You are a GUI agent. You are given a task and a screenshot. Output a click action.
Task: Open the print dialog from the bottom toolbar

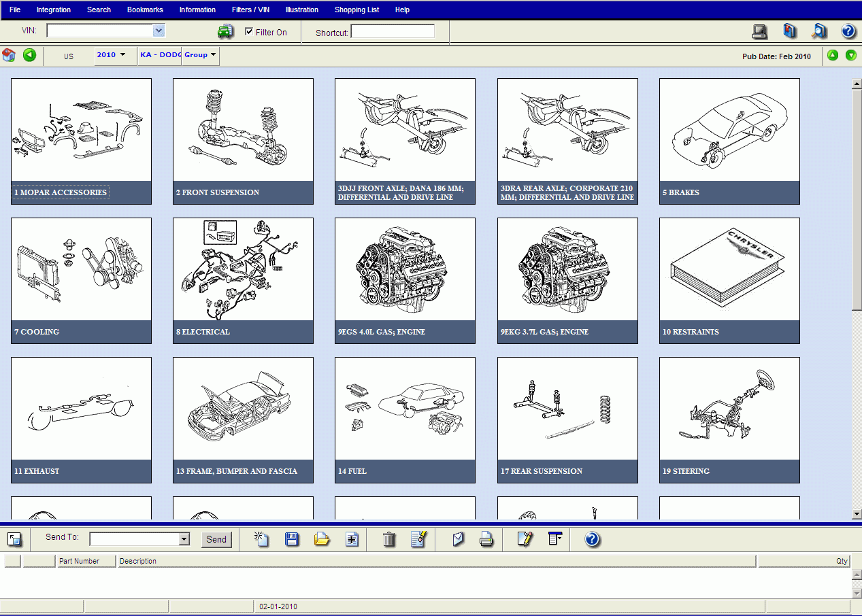pos(486,539)
